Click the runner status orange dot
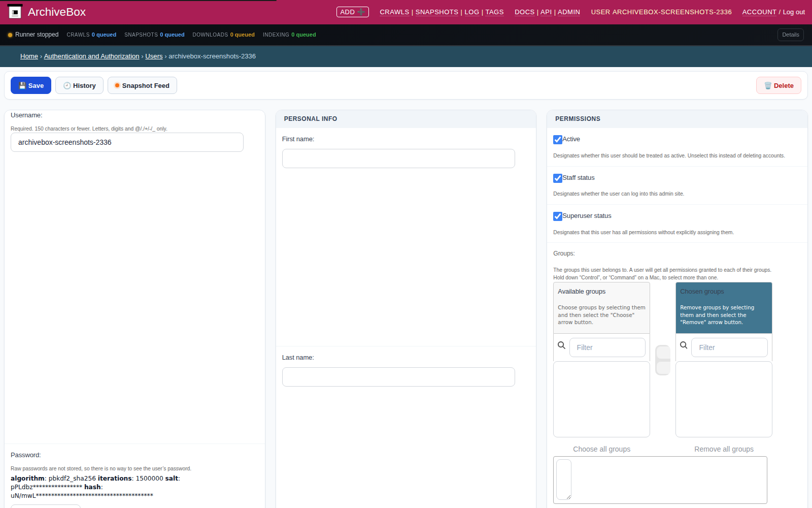 click(10, 35)
